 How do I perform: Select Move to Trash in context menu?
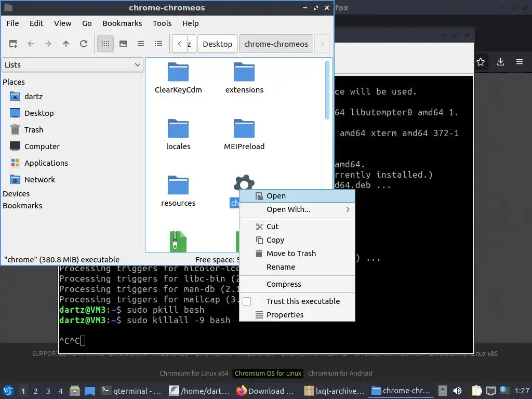297,254
